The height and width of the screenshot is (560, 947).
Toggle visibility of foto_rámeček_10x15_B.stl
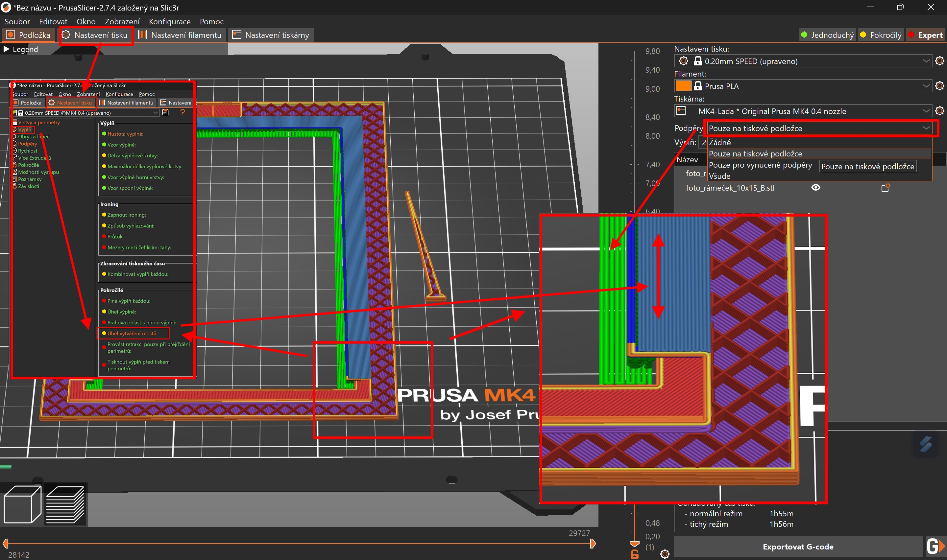(816, 188)
